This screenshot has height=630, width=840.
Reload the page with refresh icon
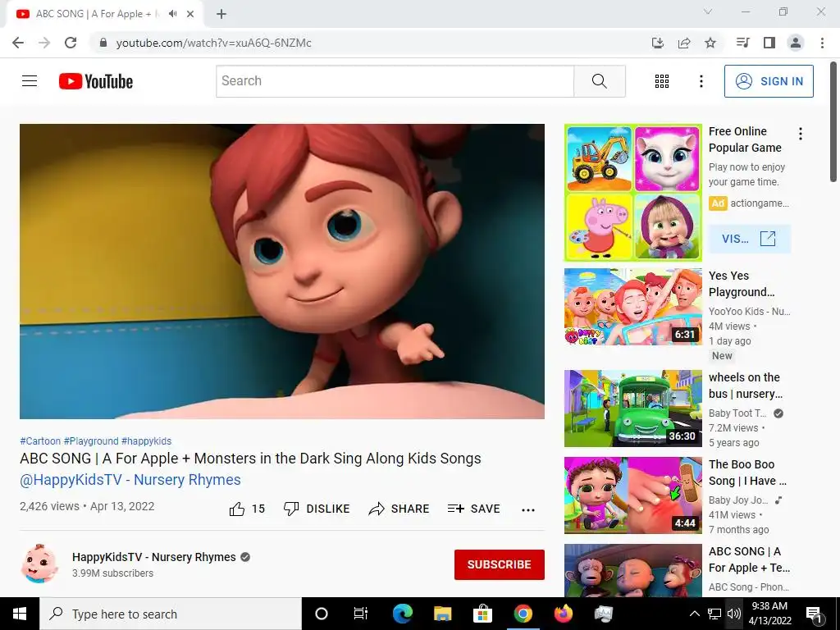coord(71,43)
